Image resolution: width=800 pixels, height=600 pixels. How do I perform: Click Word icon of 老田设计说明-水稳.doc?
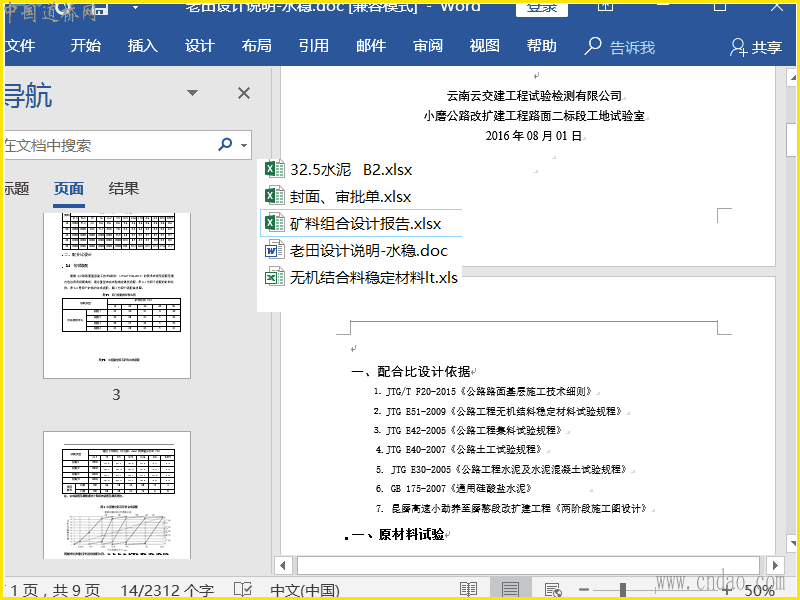(x=274, y=250)
